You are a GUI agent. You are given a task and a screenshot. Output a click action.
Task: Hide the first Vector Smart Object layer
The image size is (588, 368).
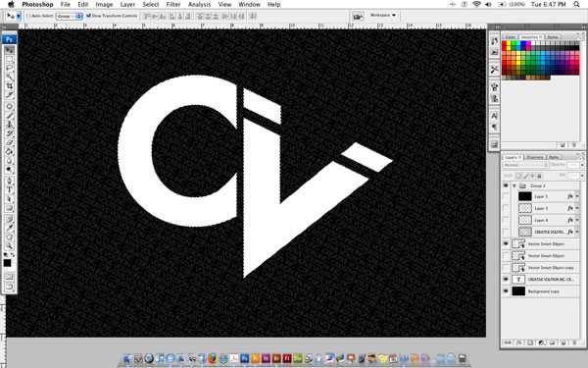506,244
